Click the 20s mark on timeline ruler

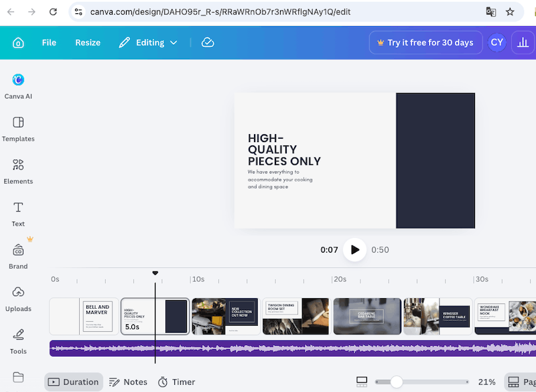click(340, 279)
